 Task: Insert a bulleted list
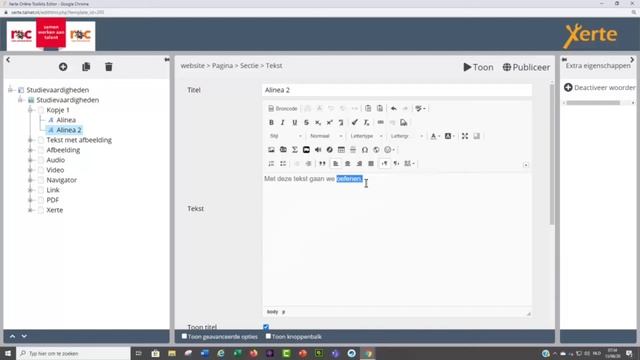pos(283,164)
